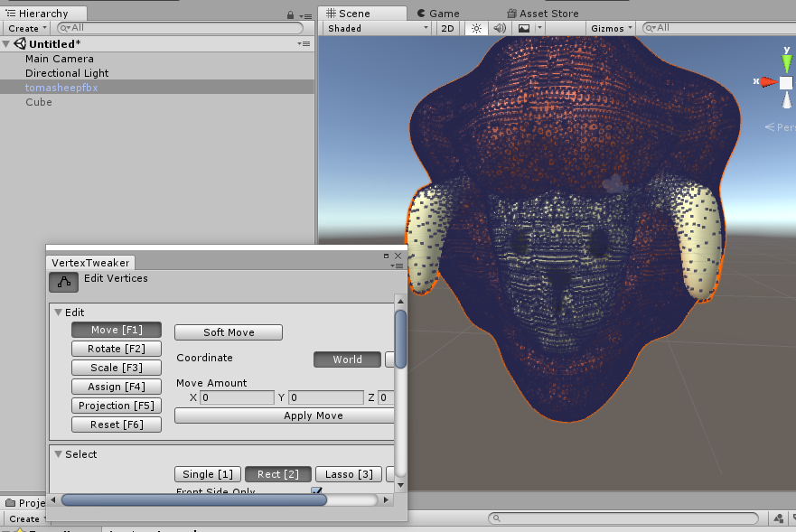The height and width of the screenshot is (532, 796).
Task: Click the green Y axis cone on gizmo
Action: 786,63
